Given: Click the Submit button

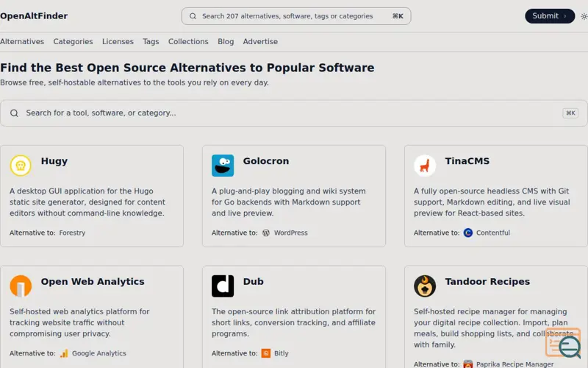Looking at the screenshot, I should 550,16.
